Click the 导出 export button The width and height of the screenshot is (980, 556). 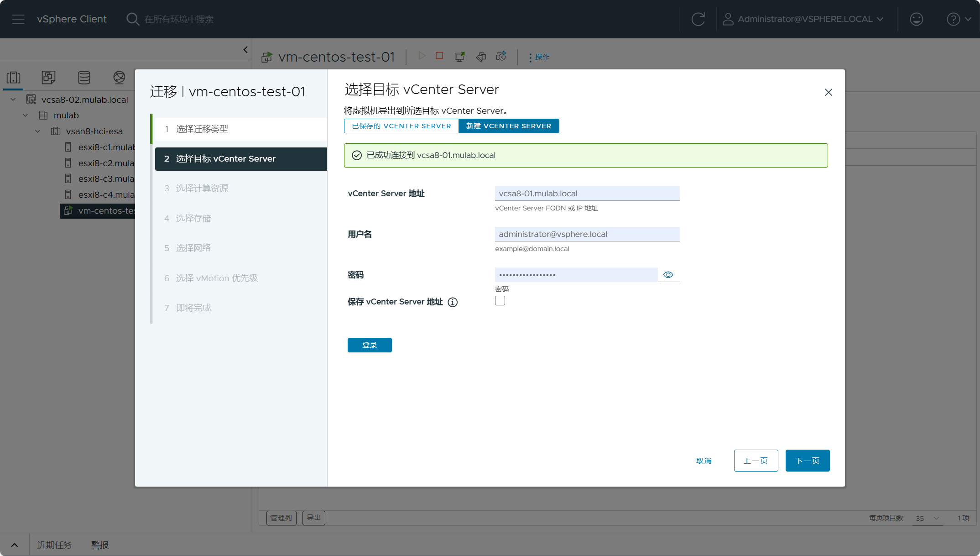(x=313, y=518)
